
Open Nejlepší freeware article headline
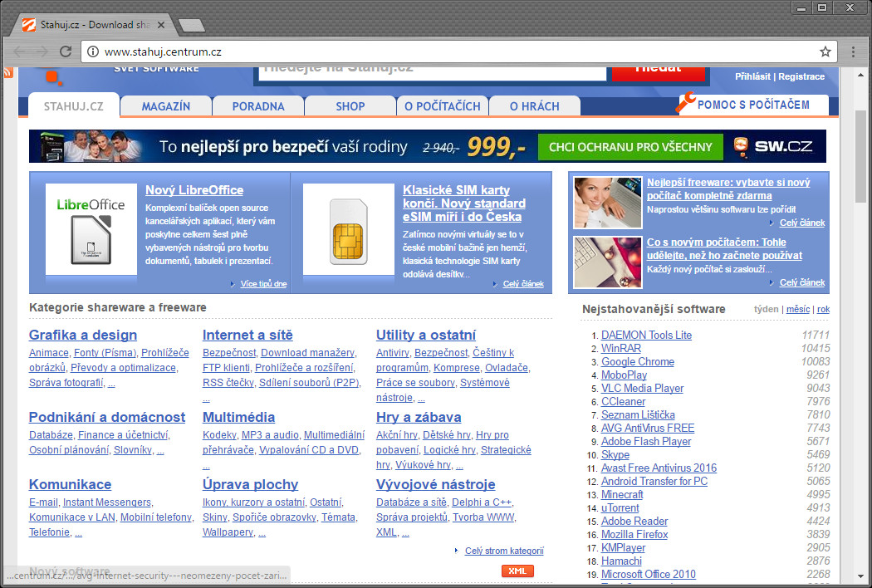pyautogui.click(x=728, y=189)
